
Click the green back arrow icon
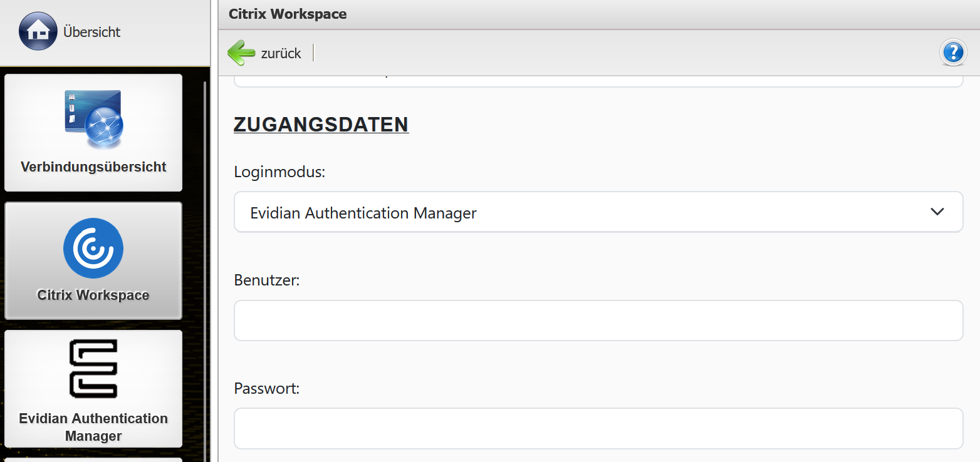point(241,53)
